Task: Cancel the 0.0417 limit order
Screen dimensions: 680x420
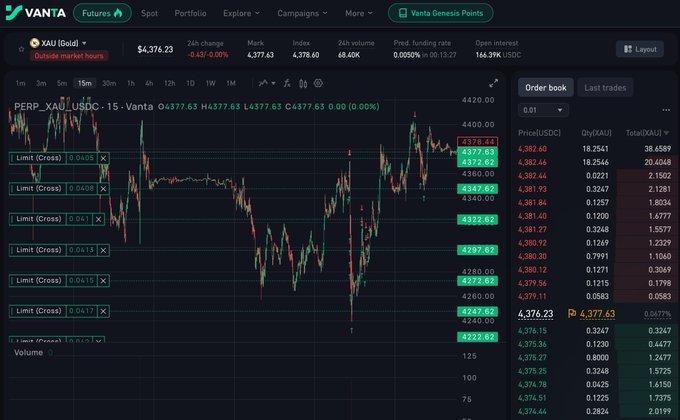Action: [x=103, y=311]
